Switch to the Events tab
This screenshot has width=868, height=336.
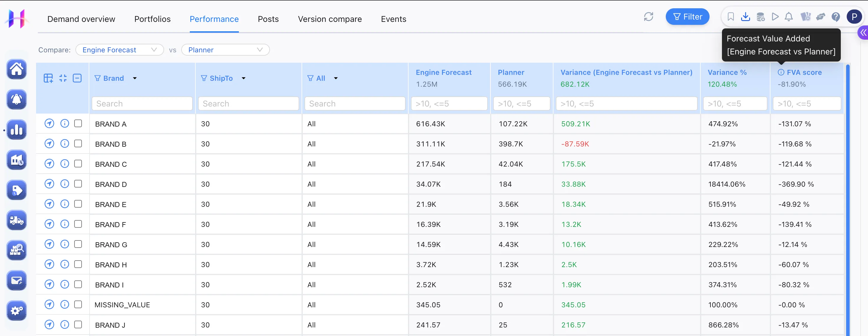(x=393, y=19)
